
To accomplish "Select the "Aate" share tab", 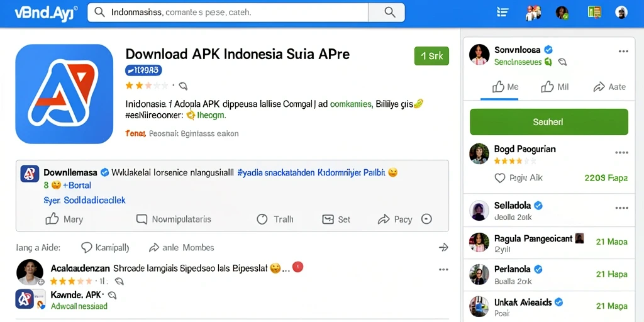I will (610, 87).
